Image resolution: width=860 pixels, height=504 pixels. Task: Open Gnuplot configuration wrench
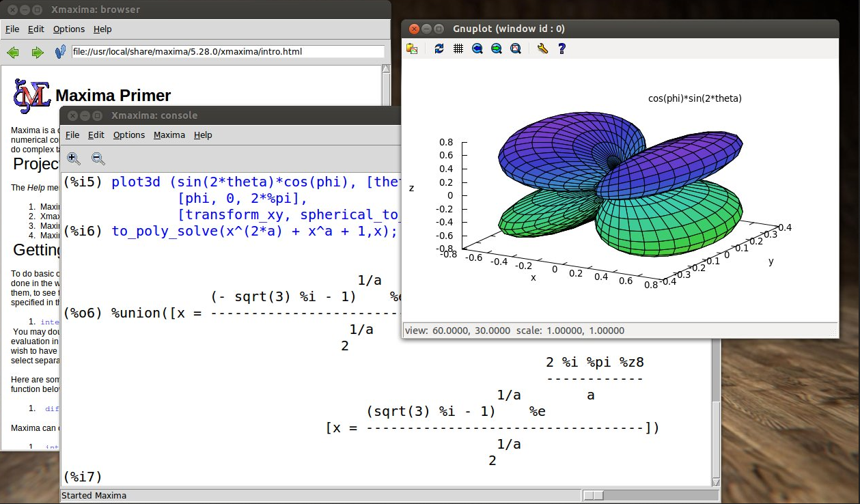pos(542,48)
